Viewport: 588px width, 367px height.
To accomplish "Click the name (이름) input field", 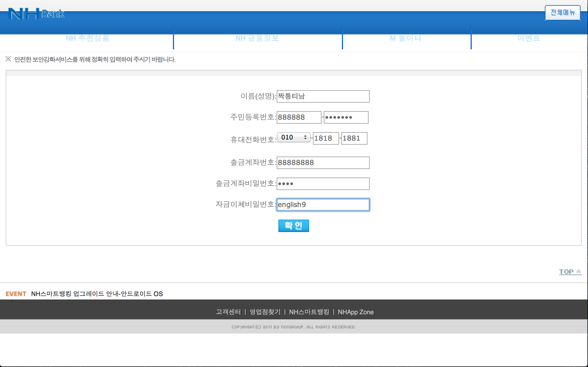I will point(323,96).
